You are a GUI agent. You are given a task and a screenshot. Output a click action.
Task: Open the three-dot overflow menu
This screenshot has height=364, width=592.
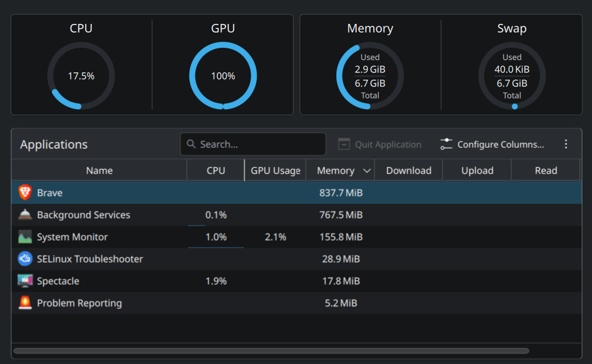[x=566, y=144]
